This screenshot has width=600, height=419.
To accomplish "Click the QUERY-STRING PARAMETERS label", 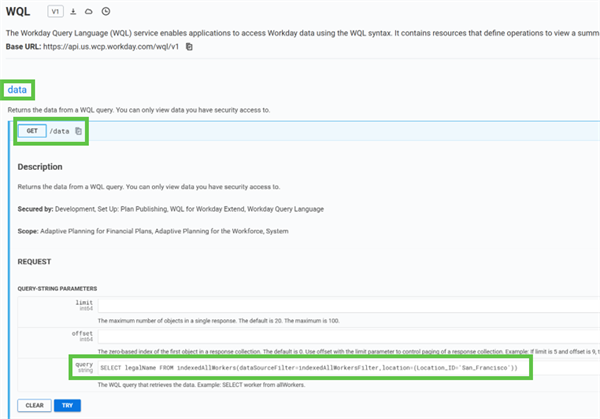I will pos(57,289).
